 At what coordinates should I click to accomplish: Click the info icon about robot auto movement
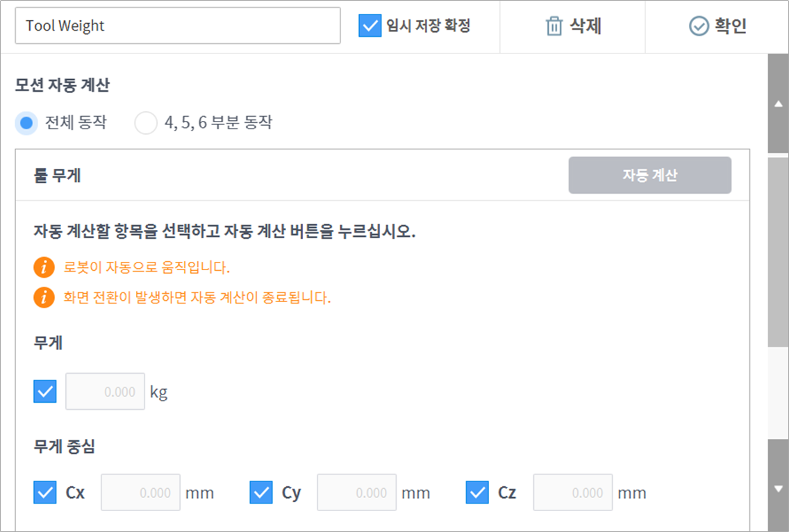pyautogui.click(x=43, y=266)
